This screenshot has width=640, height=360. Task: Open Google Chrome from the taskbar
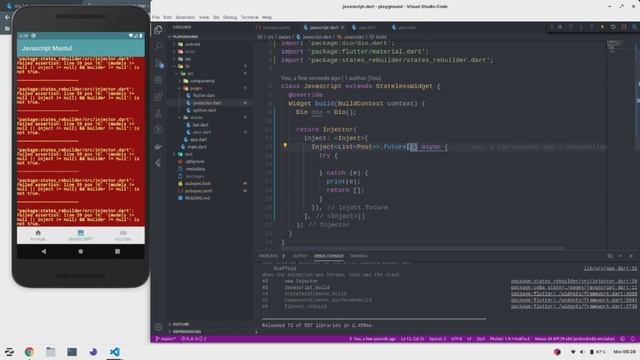[x=29, y=351]
